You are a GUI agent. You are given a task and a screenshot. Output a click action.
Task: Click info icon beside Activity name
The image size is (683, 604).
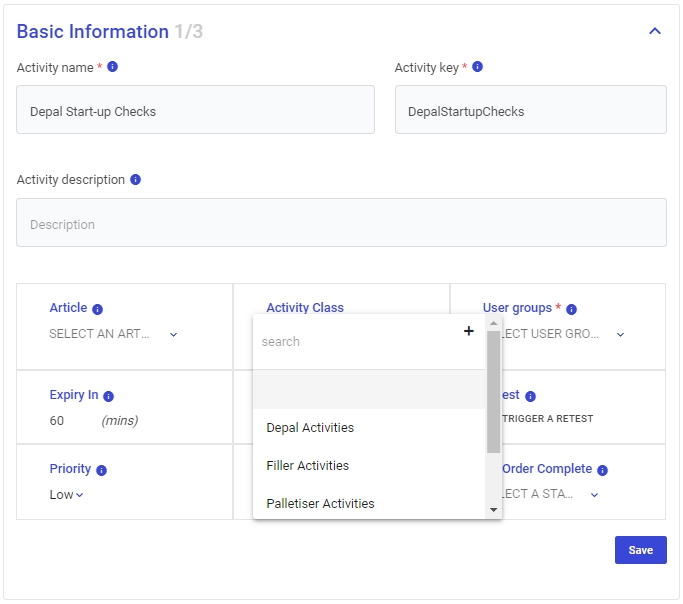click(113, 67)
